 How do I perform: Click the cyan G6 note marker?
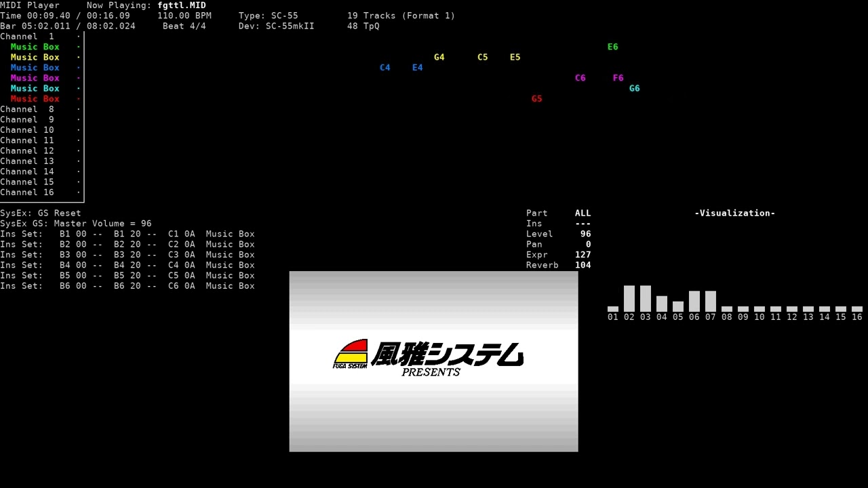click(635, 88)
